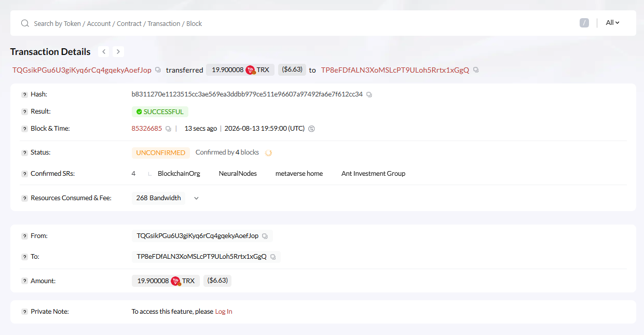
Task: Open the From address TQGsikPGu6U3...
Action: pos(198,236)
